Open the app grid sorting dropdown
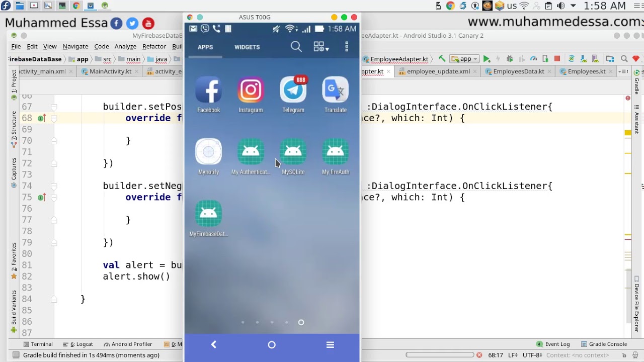Image resolution: width=644 pixels, height=362 pixels. tap(321, 47)
